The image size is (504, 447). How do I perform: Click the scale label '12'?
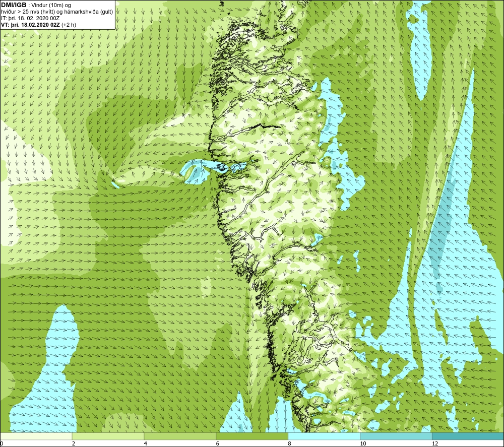click(435, 444)
